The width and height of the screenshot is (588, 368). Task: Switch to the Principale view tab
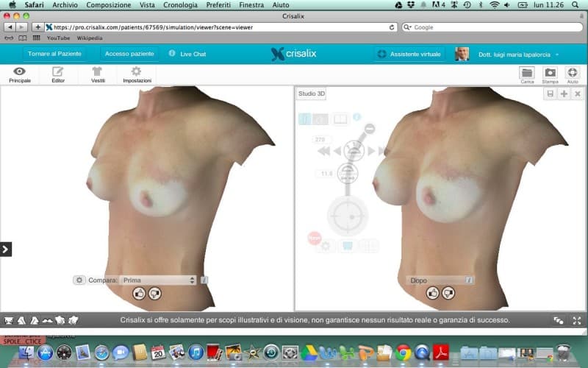[20, 74]
